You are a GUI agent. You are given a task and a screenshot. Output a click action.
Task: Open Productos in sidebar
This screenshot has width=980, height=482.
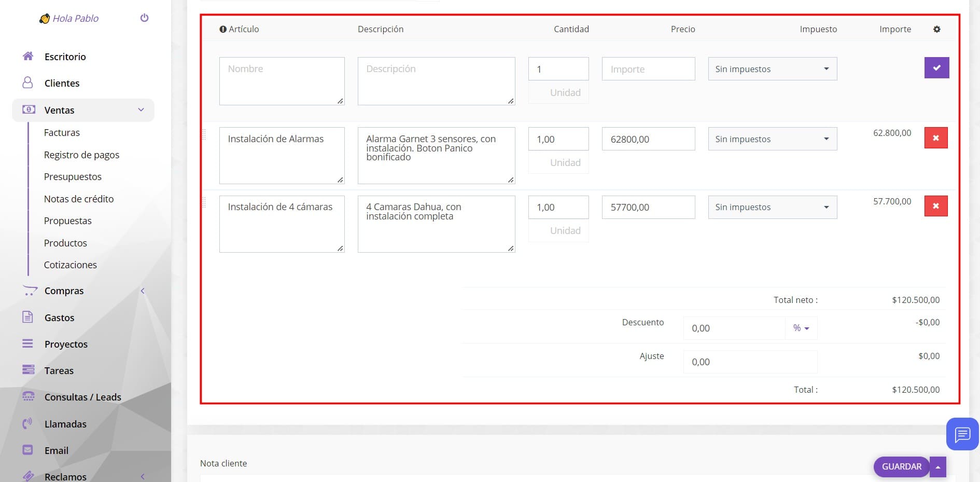65,243
